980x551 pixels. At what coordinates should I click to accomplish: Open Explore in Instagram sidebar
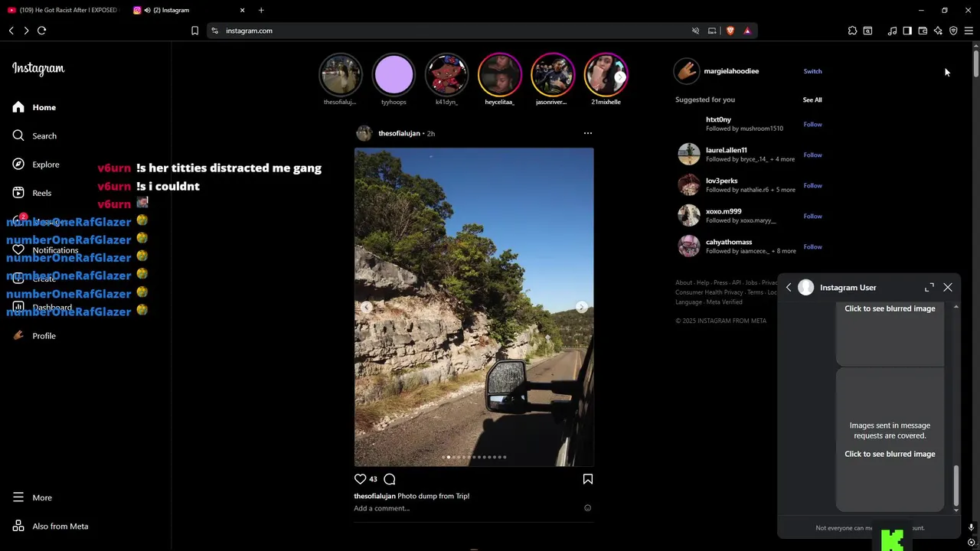pos(36,165)
